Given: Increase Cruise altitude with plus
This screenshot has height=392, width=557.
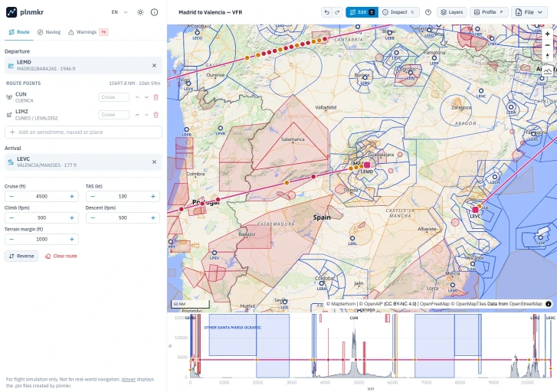Looking at the screenshot, I should tap(72, 196).
